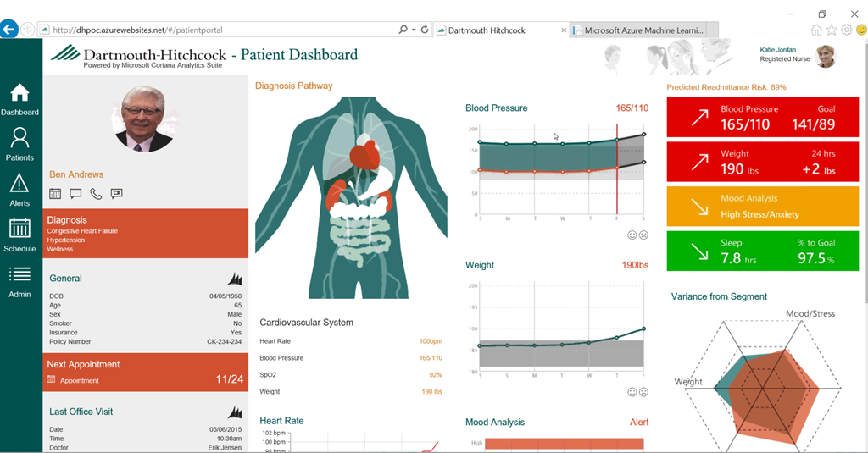
Task: Click the calendar icon under Ben Andrews
Action: pos(55,194)
